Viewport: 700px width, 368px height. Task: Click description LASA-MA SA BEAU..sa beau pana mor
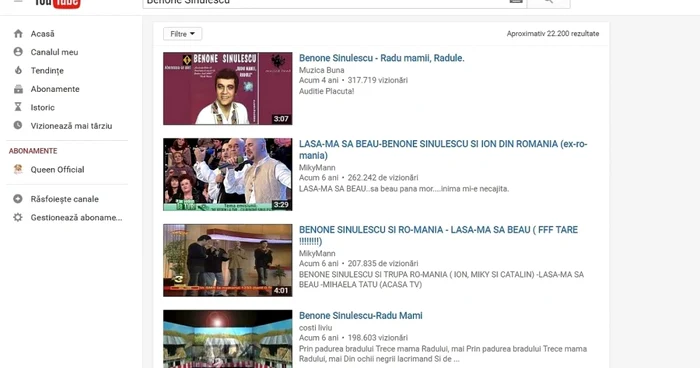pyautogui.click(x=404, y=188)
